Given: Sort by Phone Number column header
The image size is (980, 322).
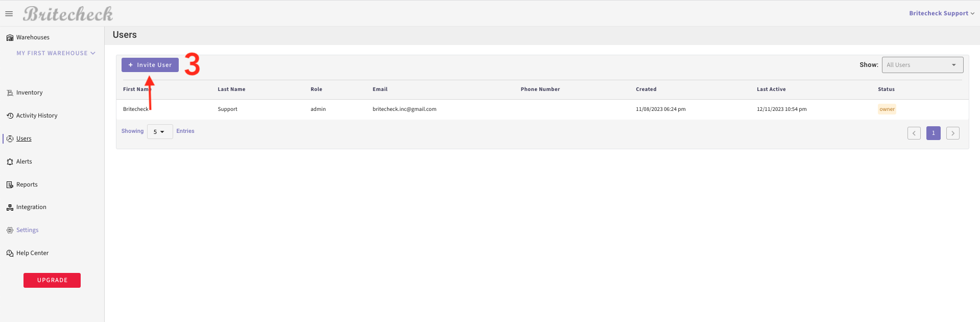Looking at the screenshot, I should [x=540, y=89].
